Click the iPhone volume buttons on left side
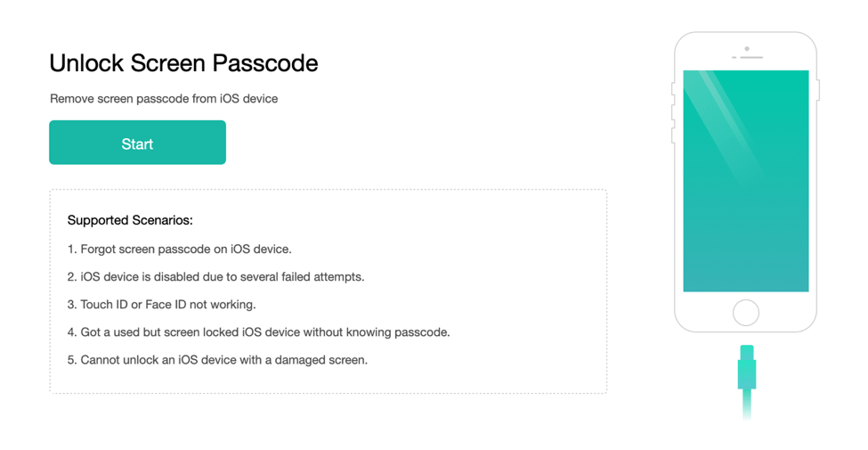Image resolution: width=868 pixels, height=450 pixels. (x=673, y=124)
